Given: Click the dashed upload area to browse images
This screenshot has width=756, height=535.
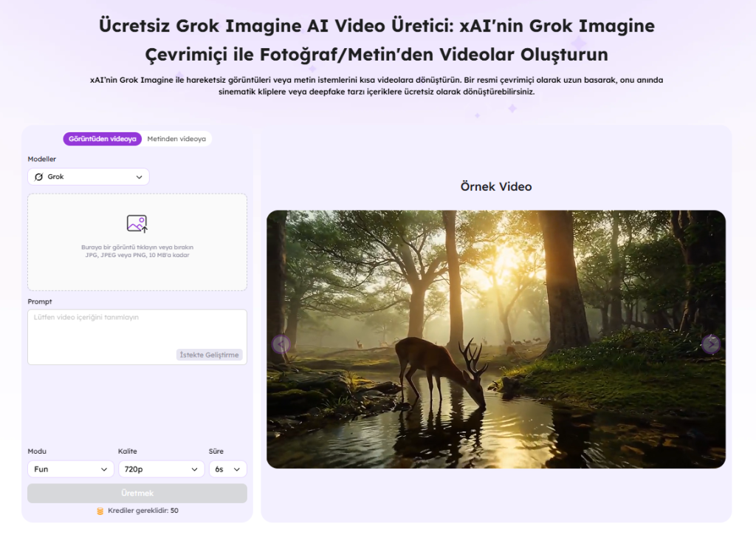Looking at the screenshot, I should [x=137, y=242].
